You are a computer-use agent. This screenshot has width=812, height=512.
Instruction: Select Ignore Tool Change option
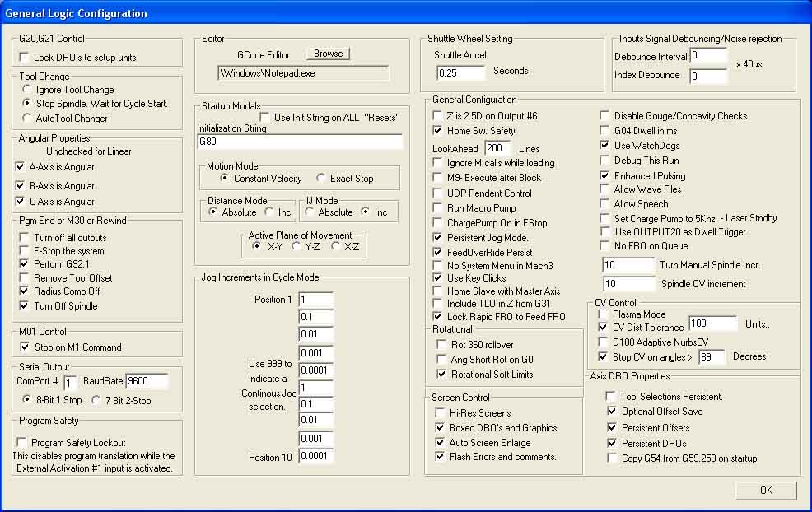point(27,89)
